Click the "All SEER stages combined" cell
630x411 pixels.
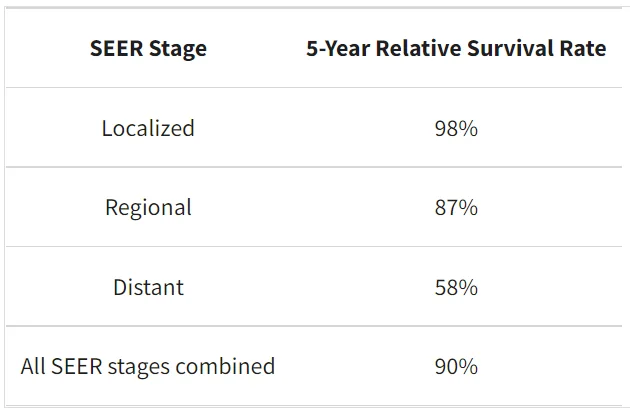click(148, 366)
